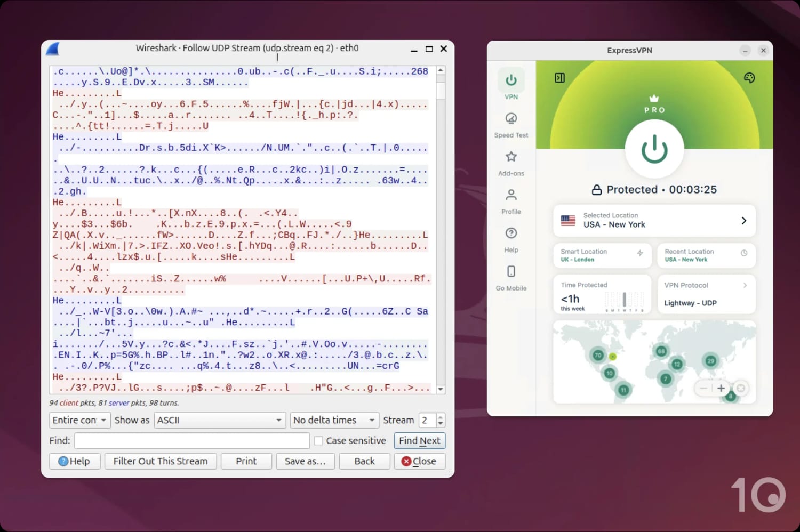Click the '94 client pkts, 81 server pkts' text
Image resolution: width=800 pixels, height=532 pixels.
point(114,403)
